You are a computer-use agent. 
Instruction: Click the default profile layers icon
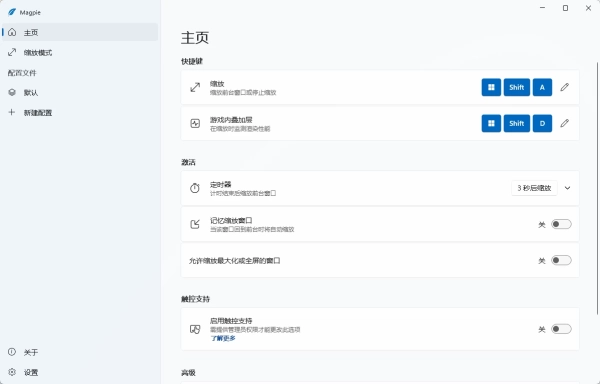tap(12, 92)
